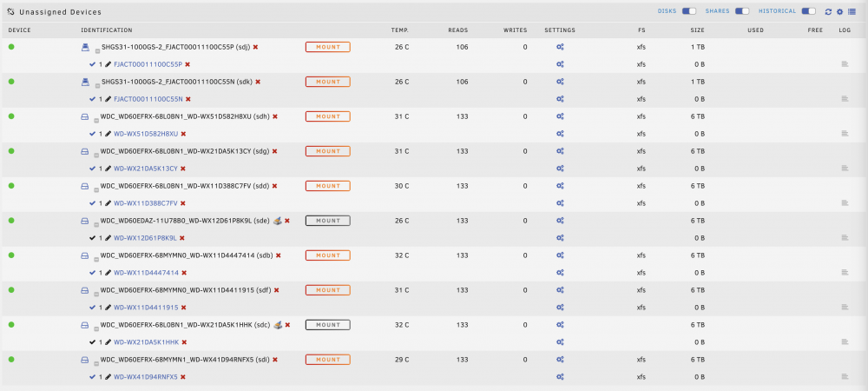Edit mount point name of WD-WX11D4447414
The height and width of the screenshot is (391, 868).
click(108, 273)
